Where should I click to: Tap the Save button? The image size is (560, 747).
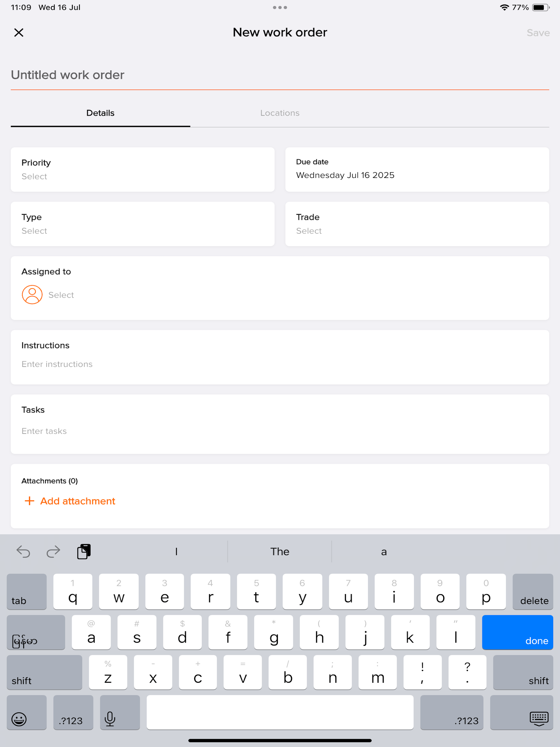pyautogui.click(x=538, y=33)
